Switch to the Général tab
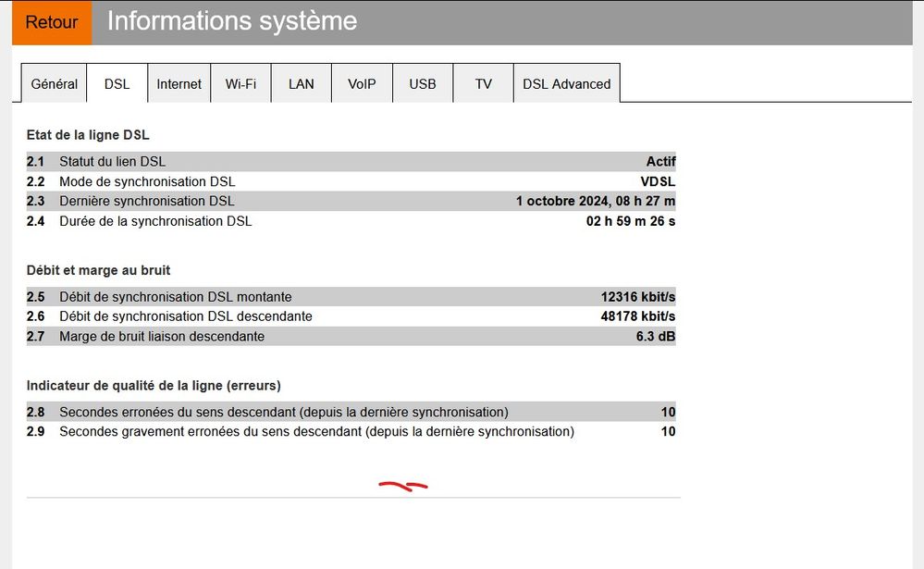 tap(53, 83)
